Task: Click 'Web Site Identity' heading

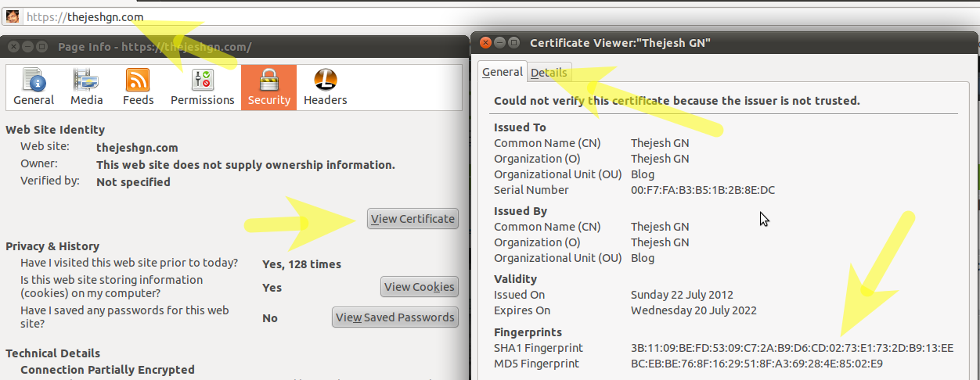Action: coord(55,130)
